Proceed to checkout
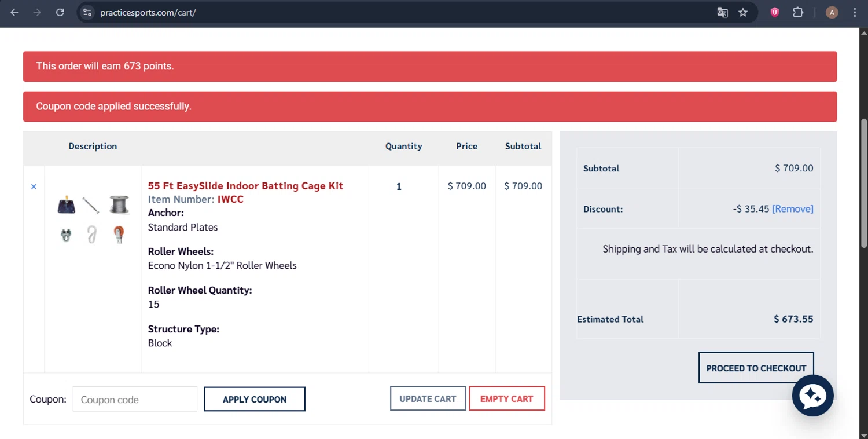Screen dimensions: 868x439 click(x=756, y=368)
